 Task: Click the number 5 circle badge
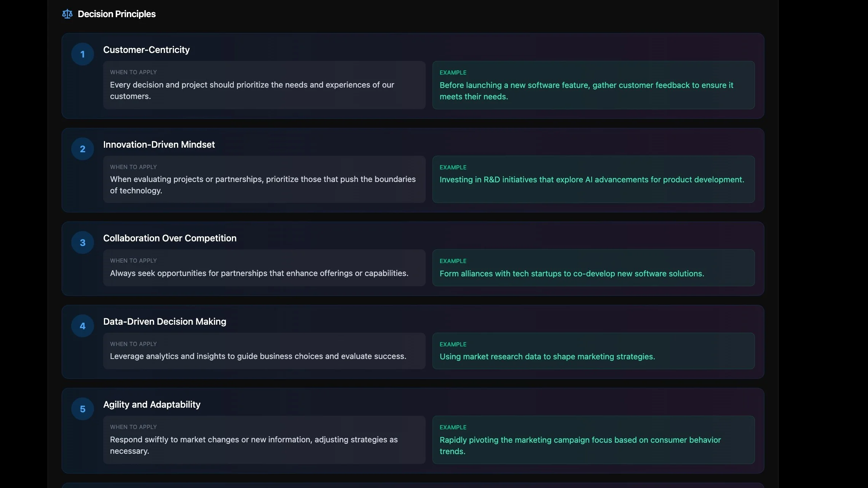pyautogui.click(x=83, y=409)
